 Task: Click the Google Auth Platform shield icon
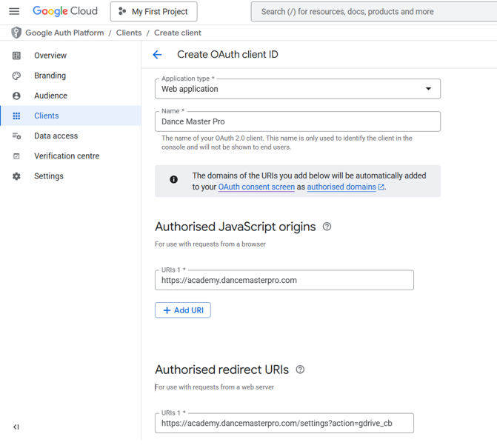click(16, 33)
